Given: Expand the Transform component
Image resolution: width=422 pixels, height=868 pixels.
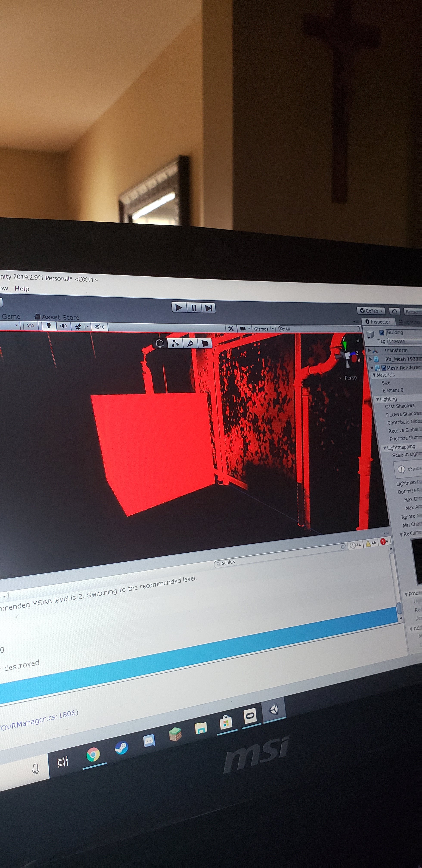Looking at the screenshot, I should pos(369,350).
